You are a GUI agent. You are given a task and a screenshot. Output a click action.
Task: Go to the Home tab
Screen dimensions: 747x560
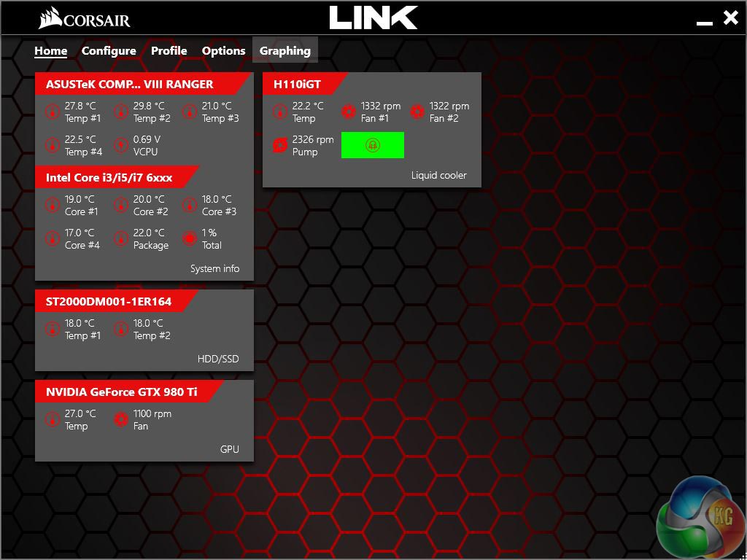click(x=51, y=51)
